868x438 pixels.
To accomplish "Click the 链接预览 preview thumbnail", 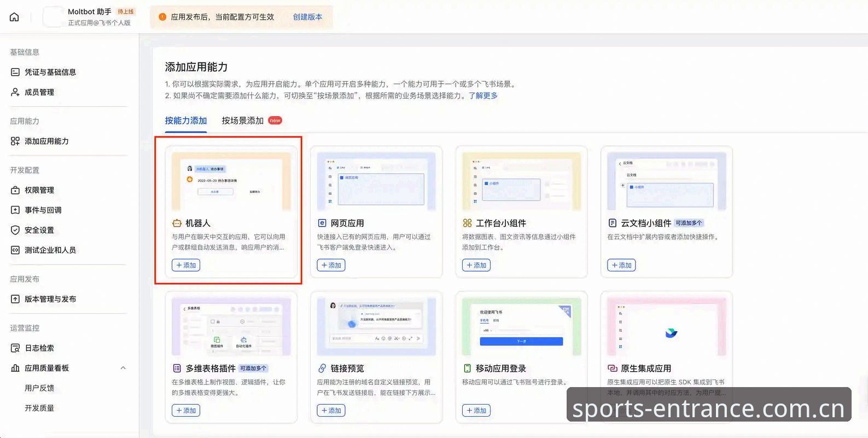I will click(376, 326).
